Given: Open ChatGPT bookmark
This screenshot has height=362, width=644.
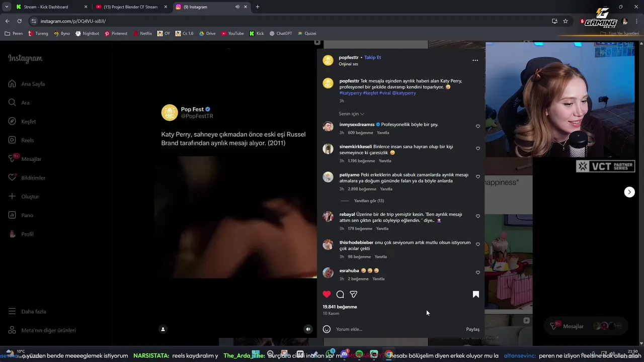Looking at the screenshot, I should 281,34.
